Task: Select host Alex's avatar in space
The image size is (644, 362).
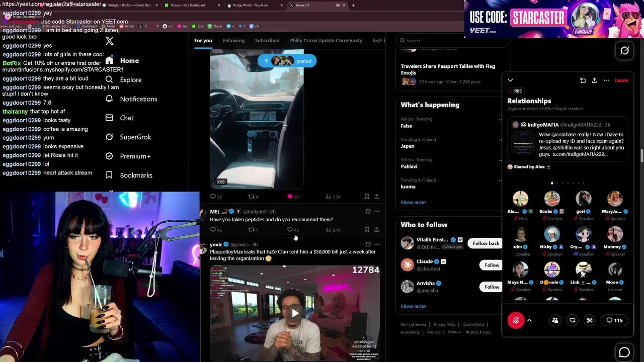Action: pos(520,199)
